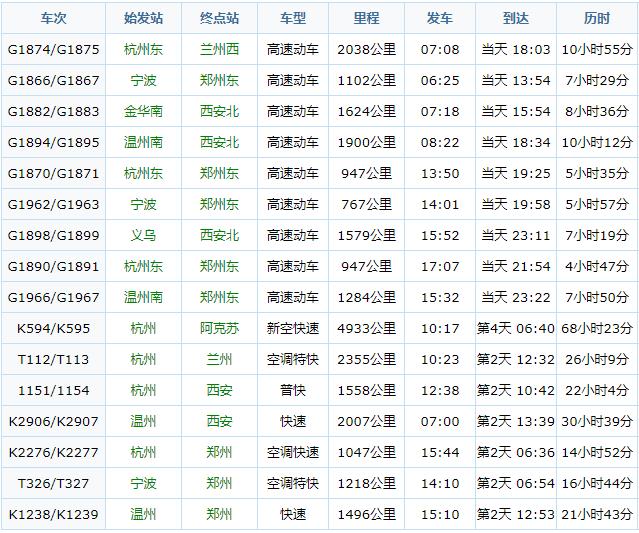Click the 新空快速 train type cell
Viewport: 639px width, 533px height.
293,328
